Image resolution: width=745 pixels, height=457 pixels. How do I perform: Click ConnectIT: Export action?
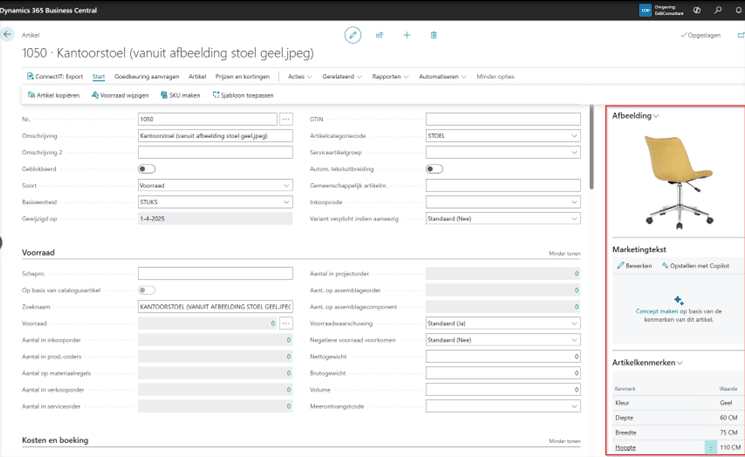(55, 76)
